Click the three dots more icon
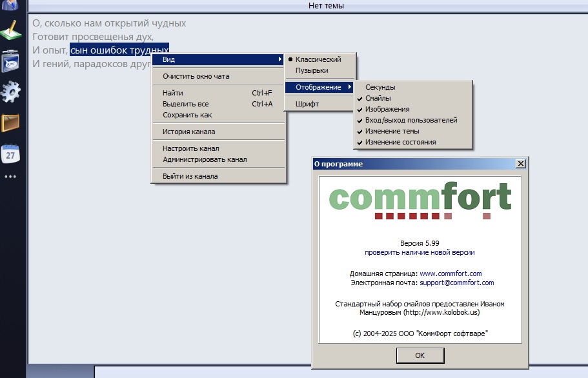588x378 pixels. coord(11,176)
